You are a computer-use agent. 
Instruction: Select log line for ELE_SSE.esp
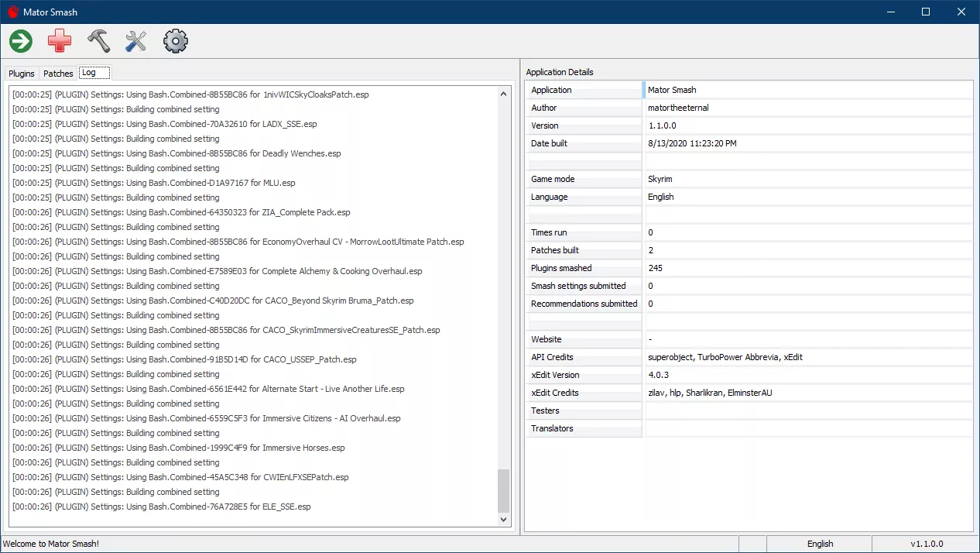(162, 507)
